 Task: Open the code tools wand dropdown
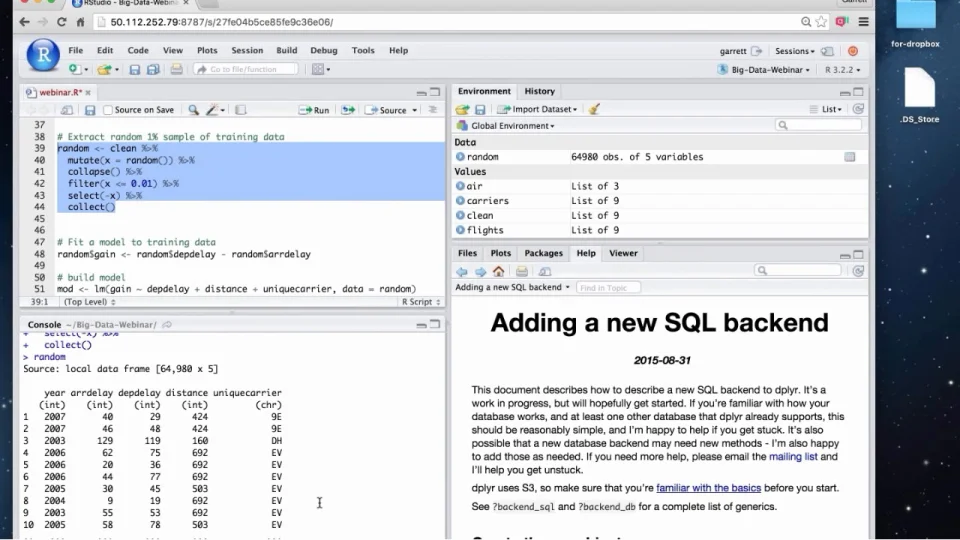215,110
